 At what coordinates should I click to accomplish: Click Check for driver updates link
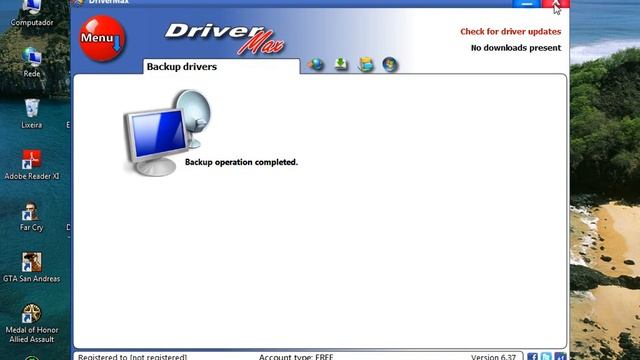[x=511, y=31]
